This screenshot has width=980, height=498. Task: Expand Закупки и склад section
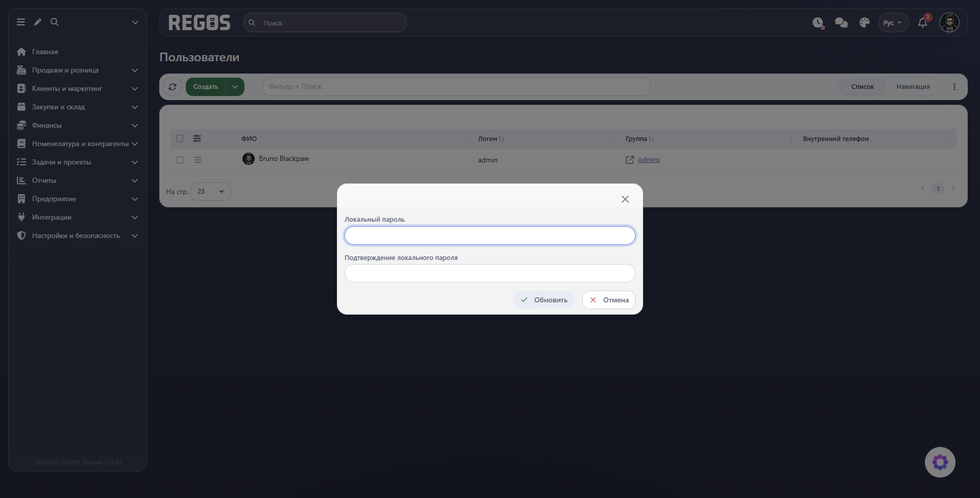point(78,107)
